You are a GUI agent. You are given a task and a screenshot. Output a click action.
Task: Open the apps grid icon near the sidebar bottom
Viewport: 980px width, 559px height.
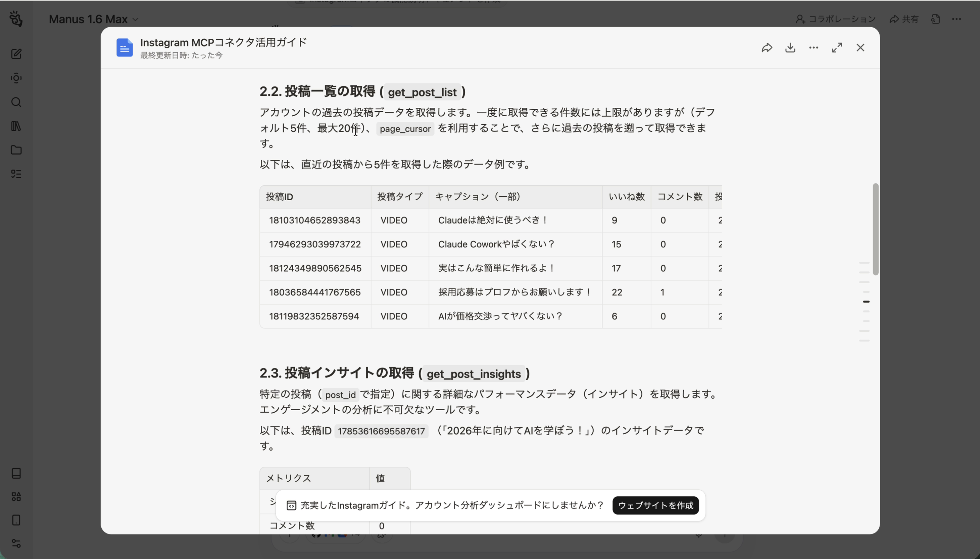click(16, 496)
